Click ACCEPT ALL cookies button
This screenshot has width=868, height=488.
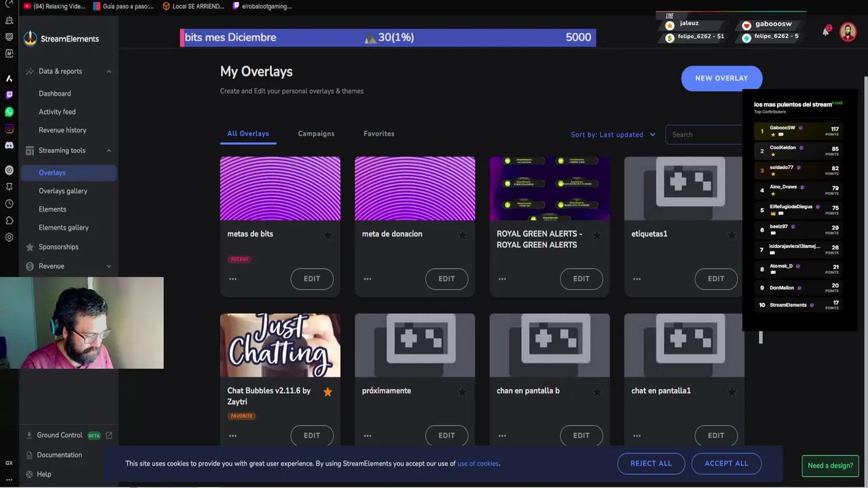point(726,464)
